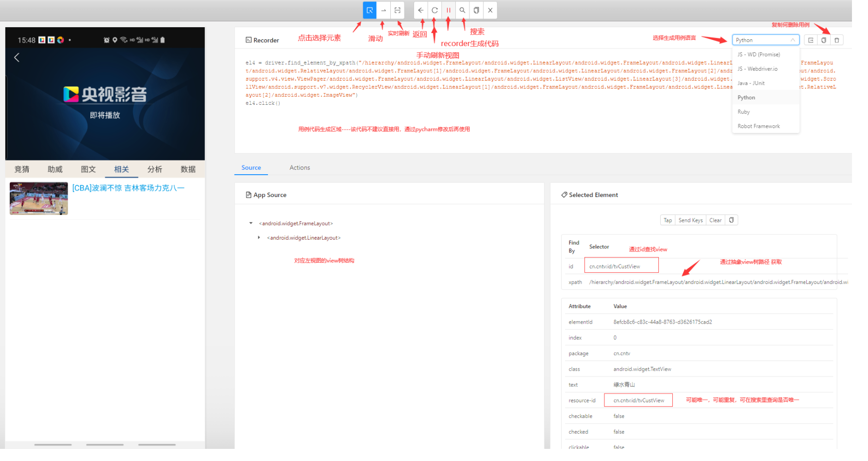868x461 pixels.
Task: Open the search for element magnifier
Action: pos(463,10)
